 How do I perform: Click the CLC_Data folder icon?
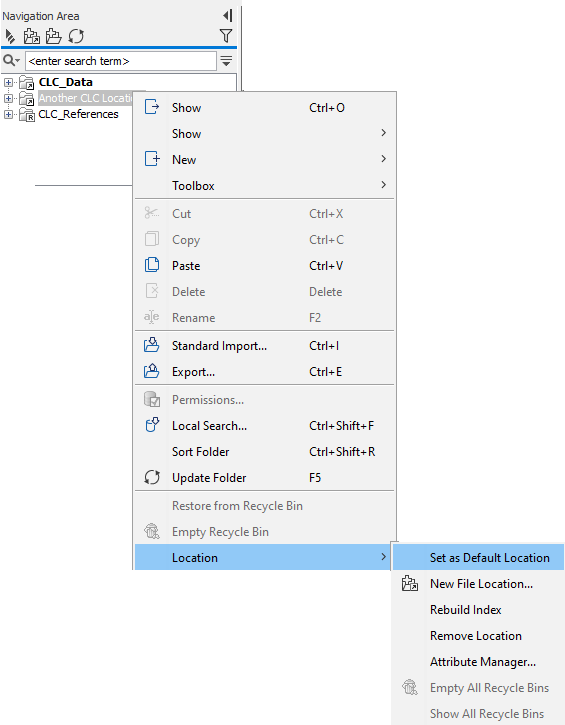tap(27, 82)
